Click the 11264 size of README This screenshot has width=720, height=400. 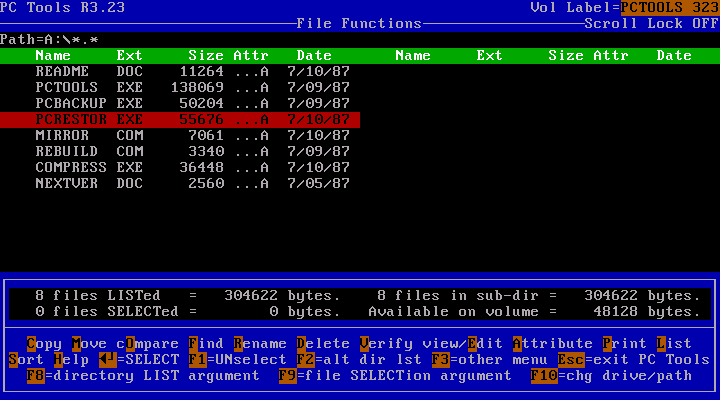(202, 72)
